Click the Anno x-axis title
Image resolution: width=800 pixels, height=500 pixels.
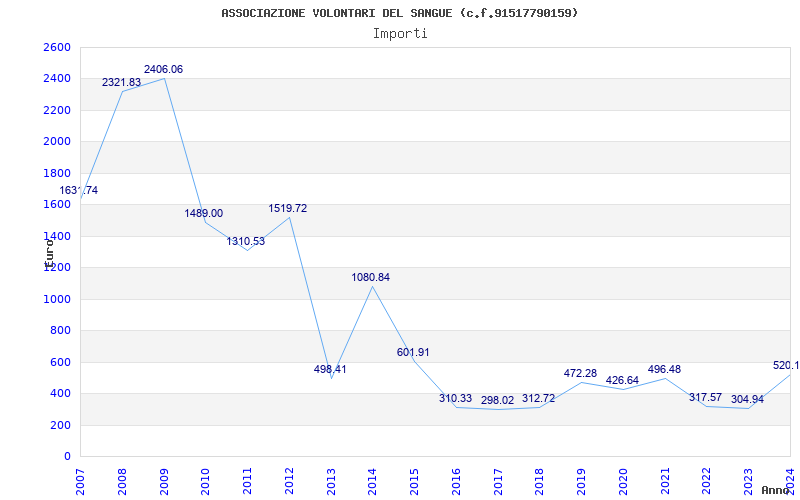(775, 490)
